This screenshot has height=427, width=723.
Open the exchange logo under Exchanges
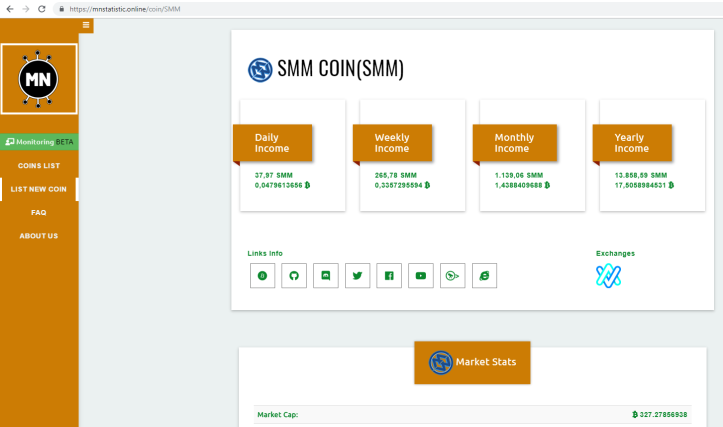[x=608, y=276]
